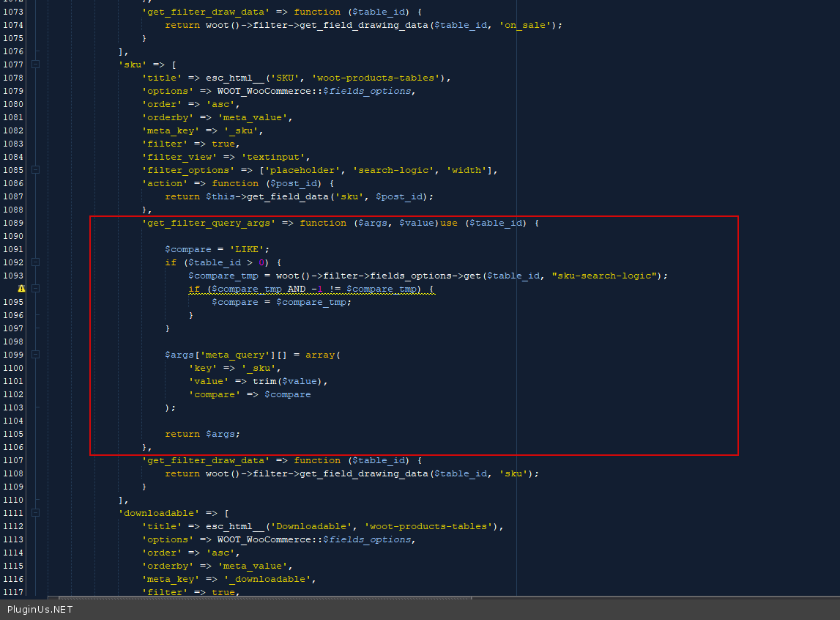Click the 'on_sale' string on line 1074
The height and width of the screenshot is (620, 840).
point(529,25)
